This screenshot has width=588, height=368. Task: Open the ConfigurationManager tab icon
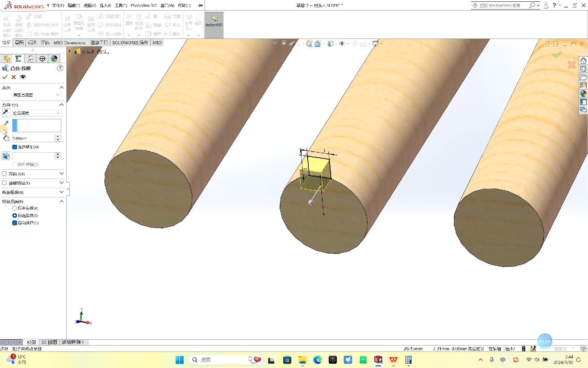(x=30, y=59)
